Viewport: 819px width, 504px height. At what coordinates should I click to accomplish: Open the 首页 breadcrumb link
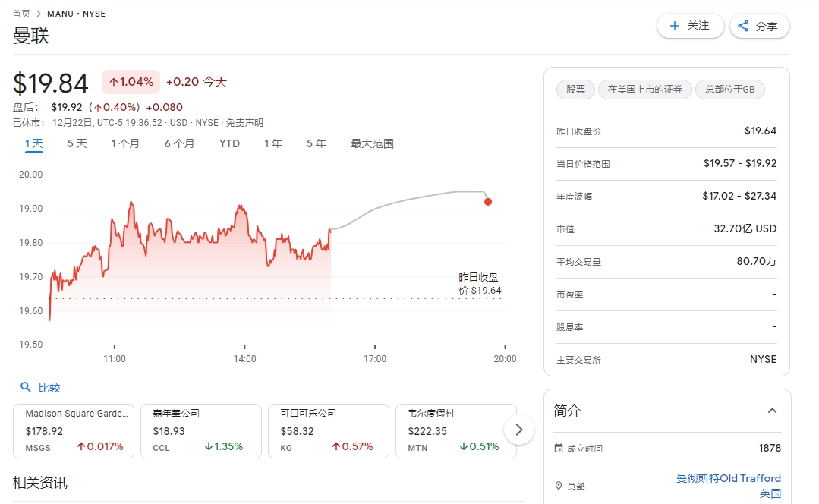tap(21, 14)
